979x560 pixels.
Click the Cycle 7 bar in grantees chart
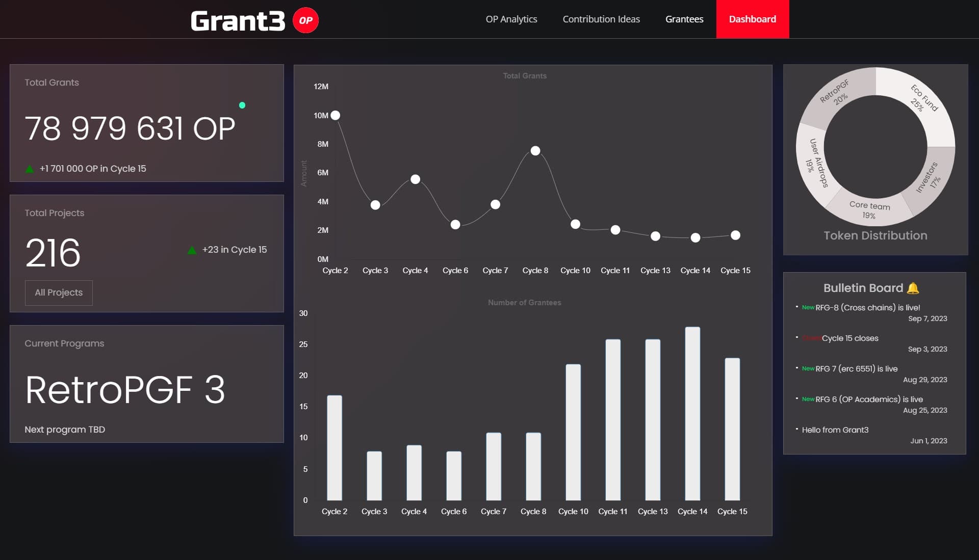coord(494,466)
